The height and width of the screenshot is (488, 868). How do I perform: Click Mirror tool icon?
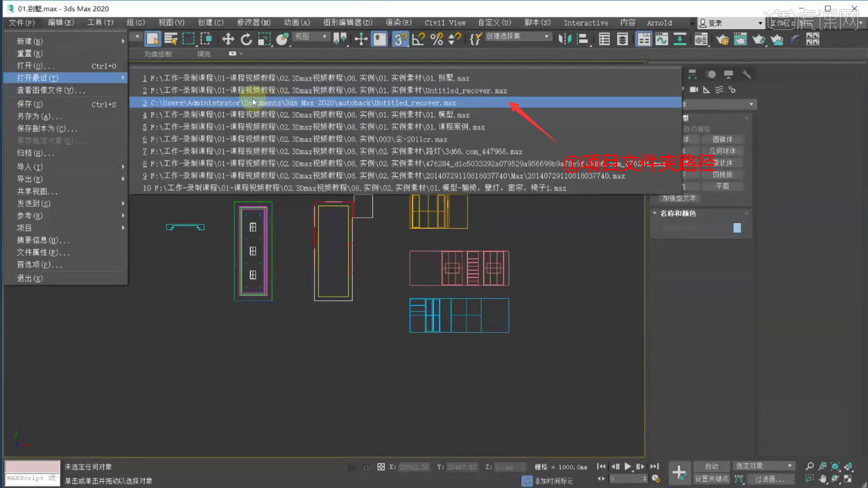(565, 39)
